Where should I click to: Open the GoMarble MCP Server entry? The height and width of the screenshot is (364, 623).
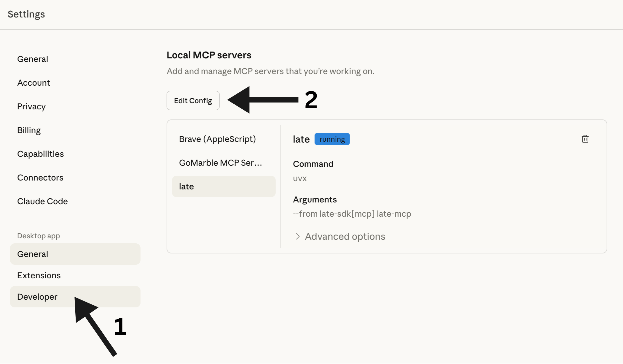pyautogui.click(x=220, y=162)
